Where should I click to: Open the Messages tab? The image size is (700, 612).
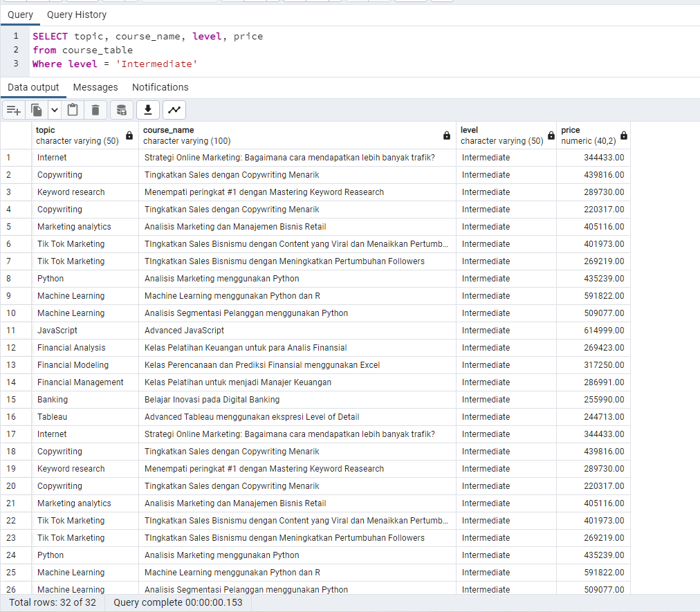pyautogui.click(x=95, y=87)
